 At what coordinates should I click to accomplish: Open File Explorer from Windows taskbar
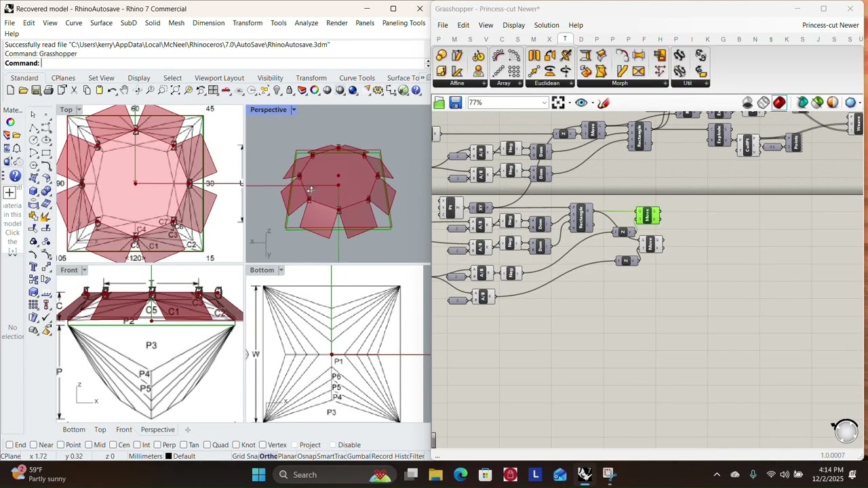pyautogui.click(x=435, y=474)
